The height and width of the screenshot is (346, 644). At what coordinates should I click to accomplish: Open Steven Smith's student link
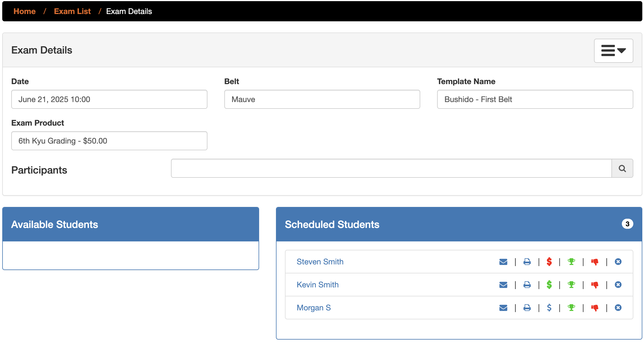tap(320, 262)
